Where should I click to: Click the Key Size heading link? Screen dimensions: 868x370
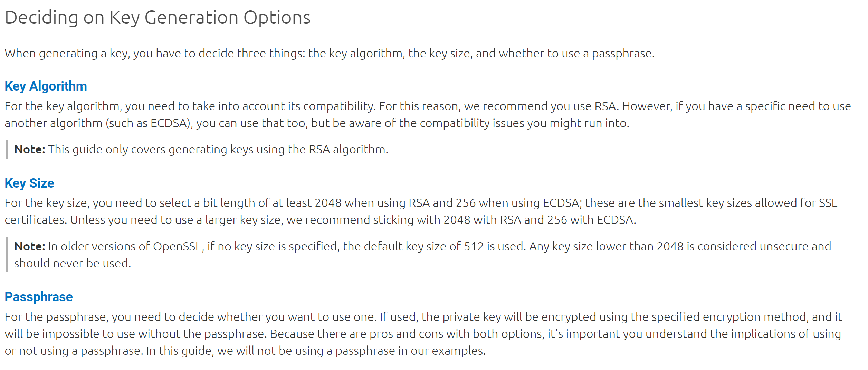29,183
